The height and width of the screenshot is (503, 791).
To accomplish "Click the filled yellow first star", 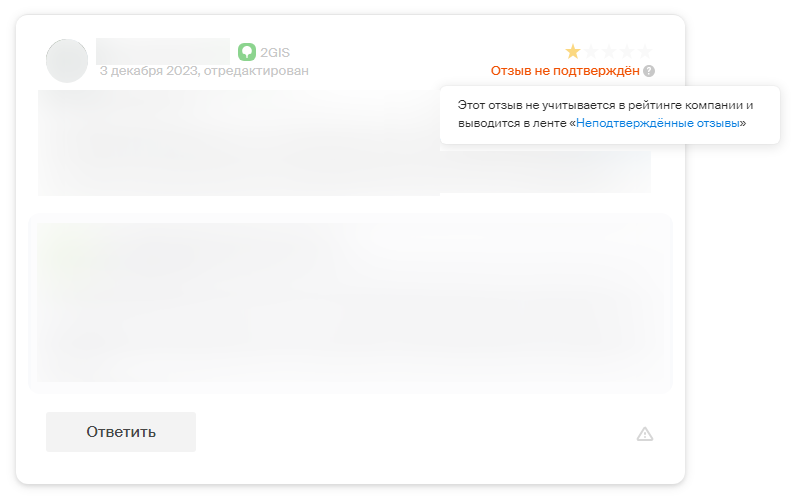I will 573,51.
